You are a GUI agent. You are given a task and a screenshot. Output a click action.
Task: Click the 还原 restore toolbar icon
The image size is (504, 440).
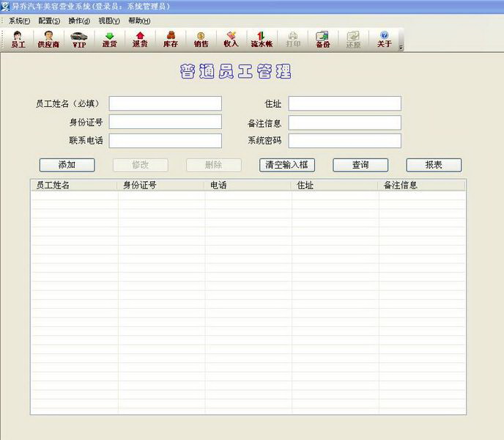(353, 40)
